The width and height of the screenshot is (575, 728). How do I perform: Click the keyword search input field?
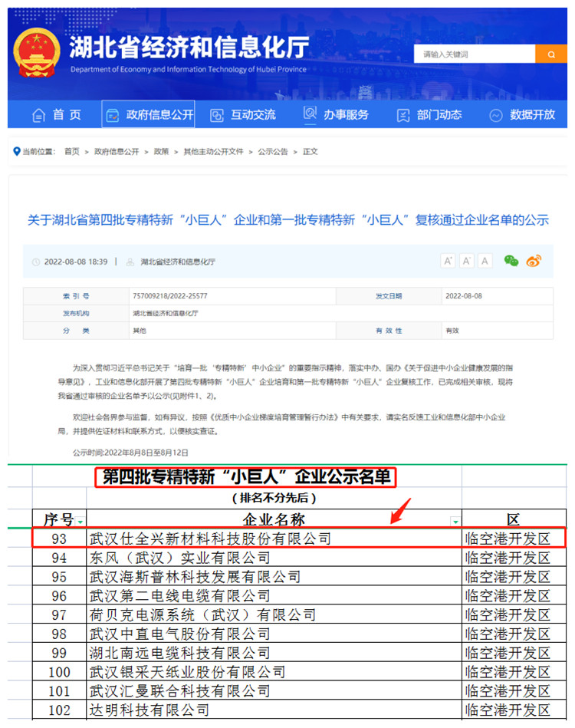click(474, 54)
